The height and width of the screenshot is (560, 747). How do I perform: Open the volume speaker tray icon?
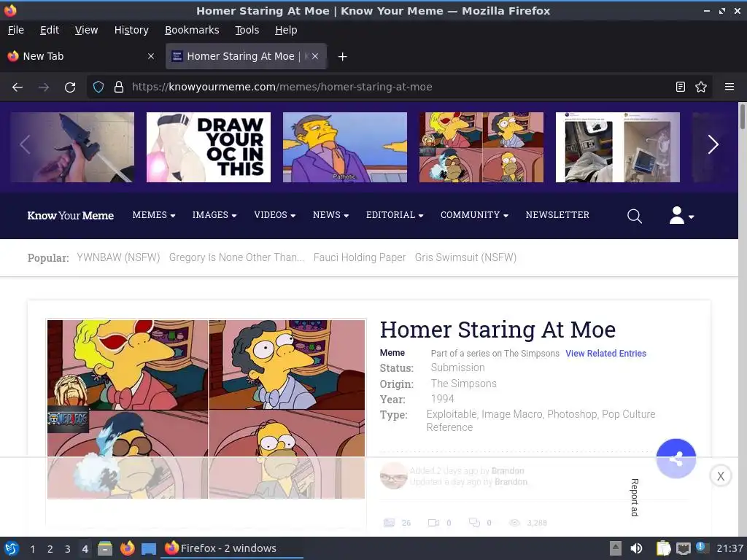(636, 548)
